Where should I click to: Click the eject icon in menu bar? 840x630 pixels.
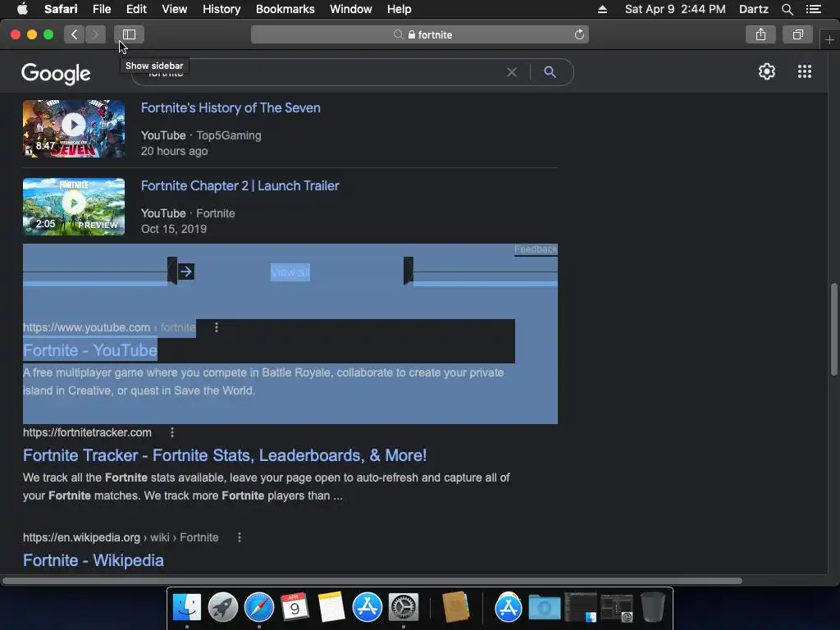pos(602,9)
